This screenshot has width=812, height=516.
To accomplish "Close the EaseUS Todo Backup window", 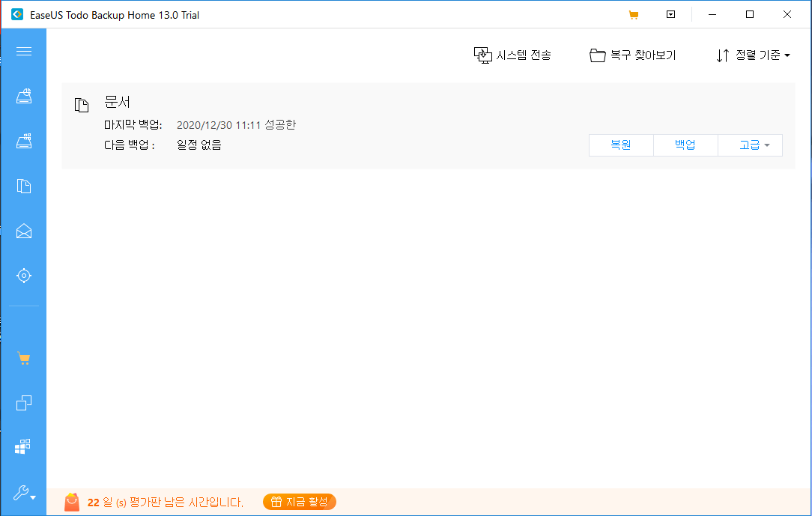I will coord(787,14).
